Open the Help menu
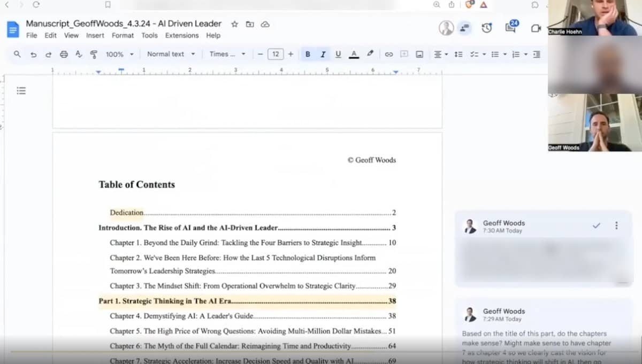Viewport: 642px width, 364px height. tap(213, 35)
